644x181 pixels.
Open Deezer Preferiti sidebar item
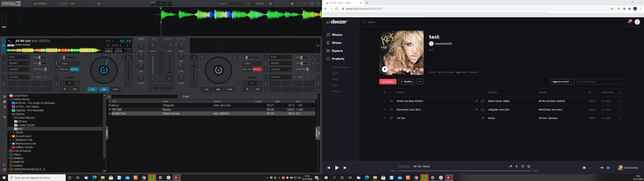[338, 59]
